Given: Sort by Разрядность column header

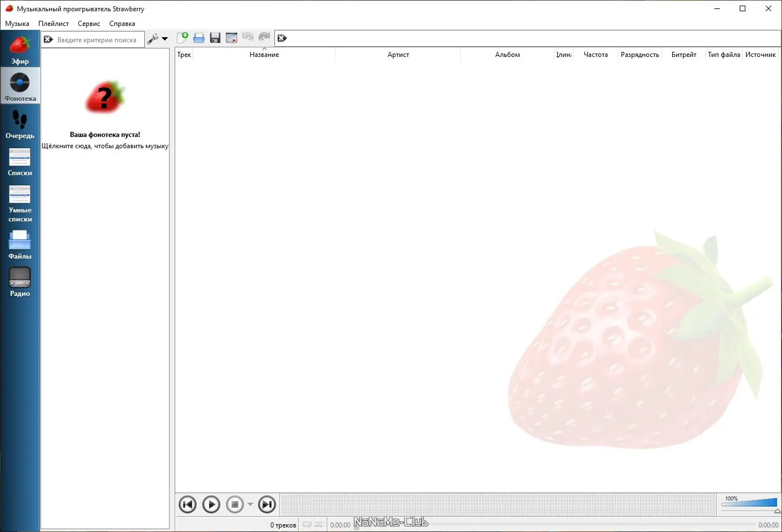Looking at the screenshot, I should tap(640, 55).
